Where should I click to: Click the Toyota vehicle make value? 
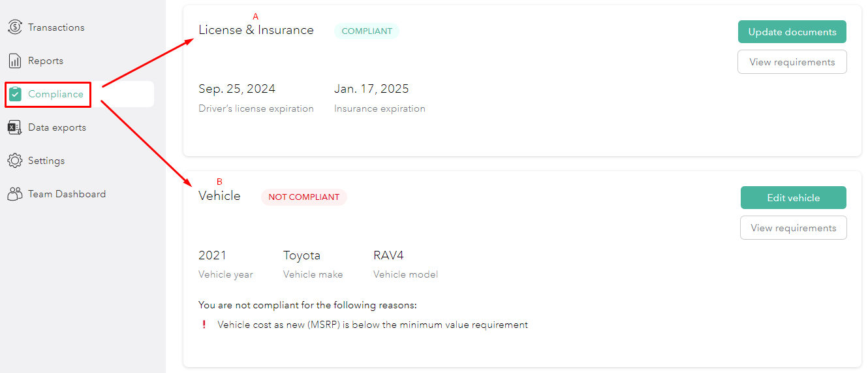click(x=302, y=255)
